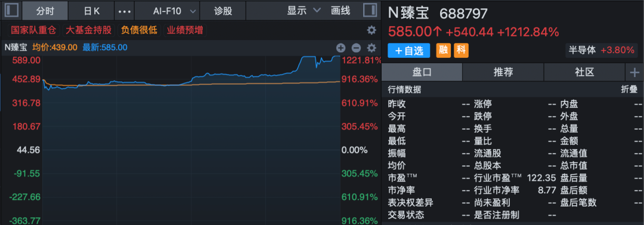Click the 总市值 market cap label

574,166
